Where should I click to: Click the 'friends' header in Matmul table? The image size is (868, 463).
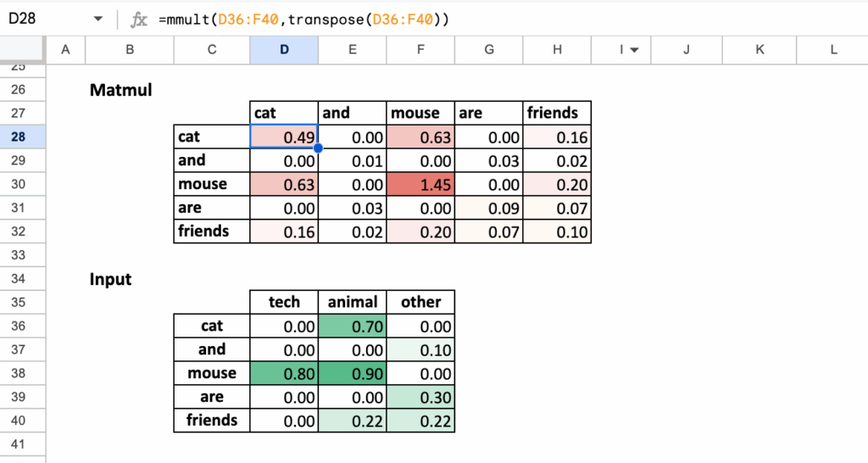556,113
